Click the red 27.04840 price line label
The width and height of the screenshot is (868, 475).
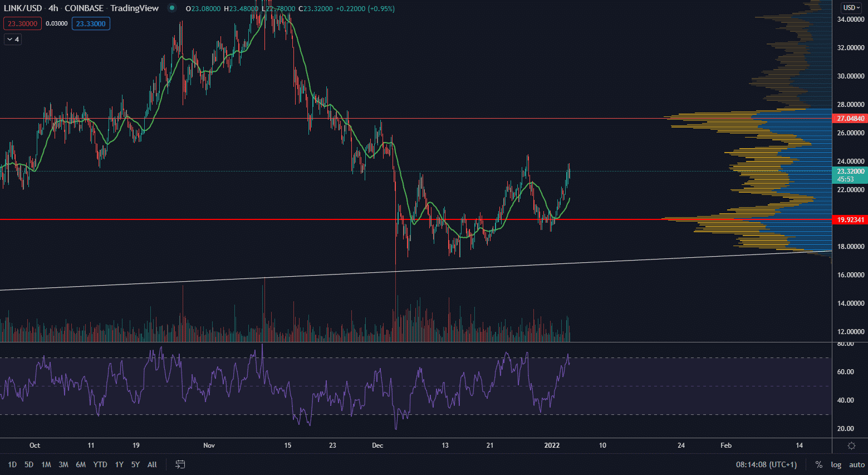point(850,119)
